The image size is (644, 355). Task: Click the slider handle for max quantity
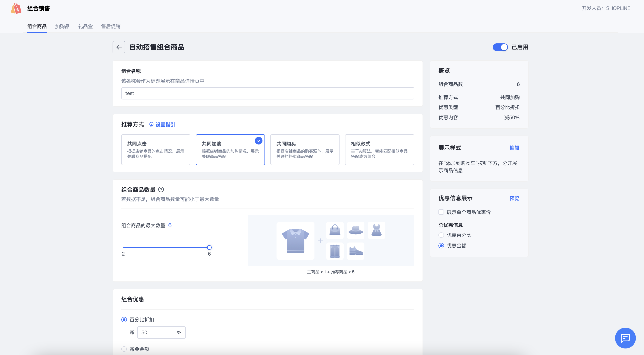point(209,247)
